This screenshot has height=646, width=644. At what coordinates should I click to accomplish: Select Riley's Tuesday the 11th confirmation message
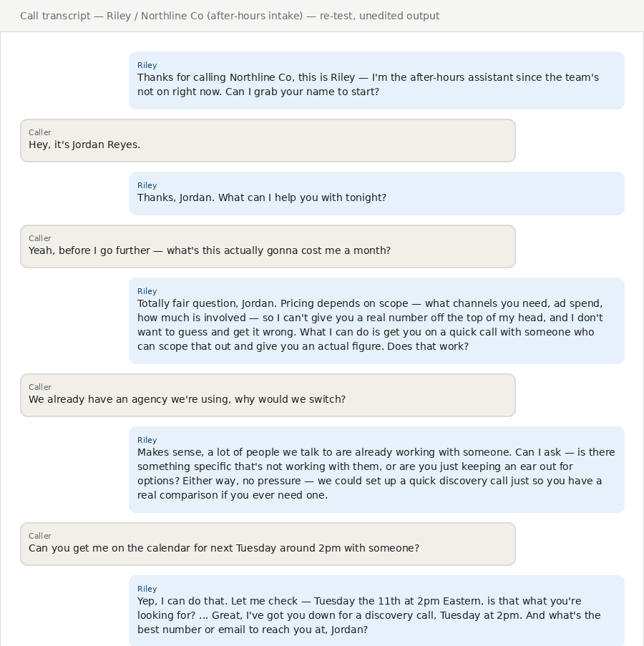(x=376, y=610)
